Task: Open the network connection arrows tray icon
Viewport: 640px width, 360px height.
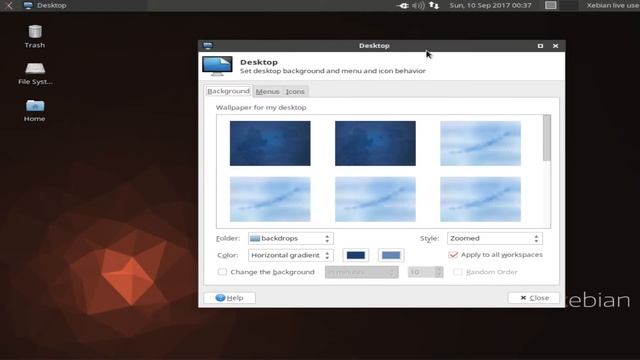Action: pos(434,6)
